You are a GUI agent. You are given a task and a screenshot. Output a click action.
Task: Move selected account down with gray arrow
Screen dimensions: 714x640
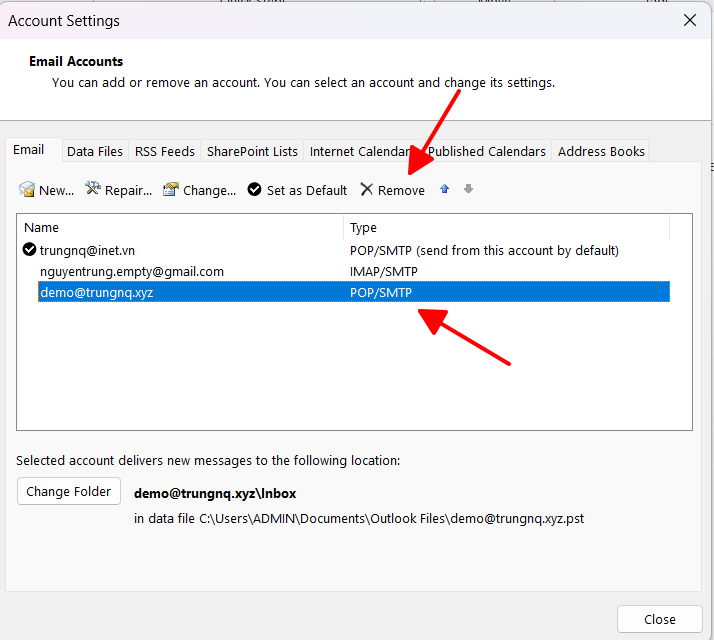(469, 189)
